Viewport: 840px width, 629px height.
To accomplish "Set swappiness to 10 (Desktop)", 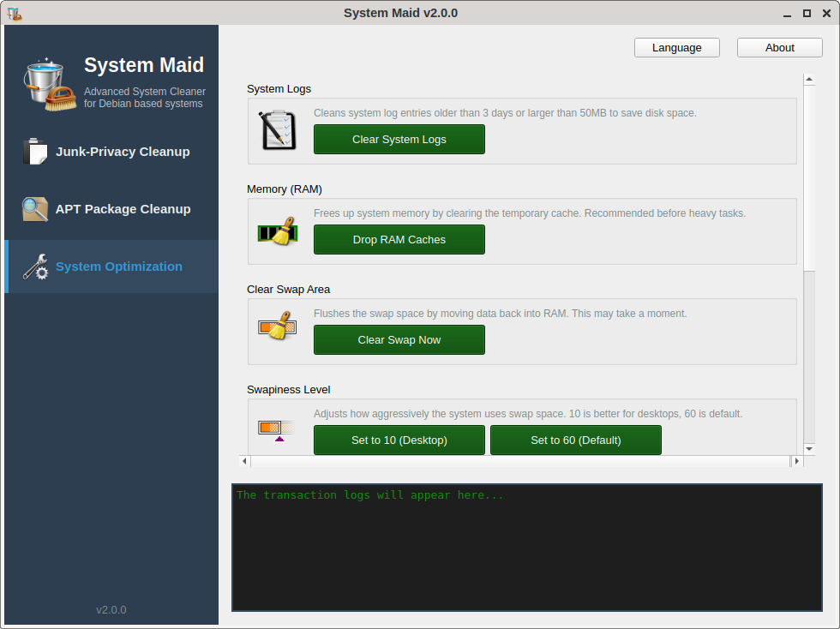I will click(x=399, y=440).
